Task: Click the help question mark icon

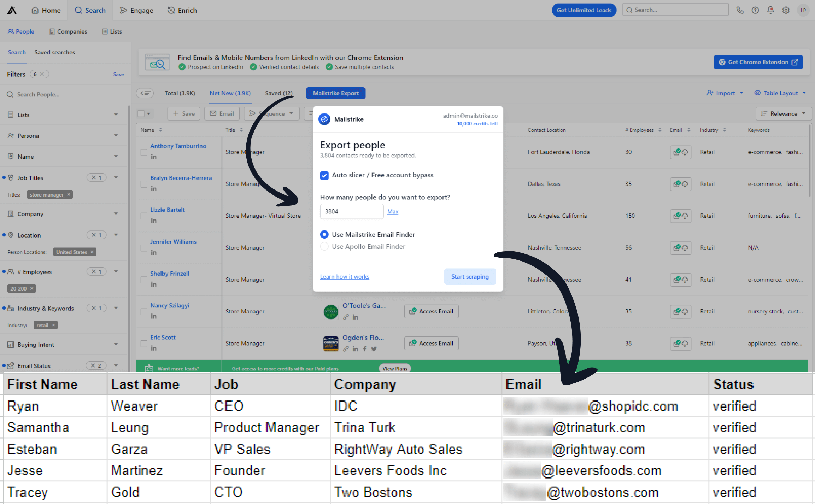Action: click(x=755, y=10)
